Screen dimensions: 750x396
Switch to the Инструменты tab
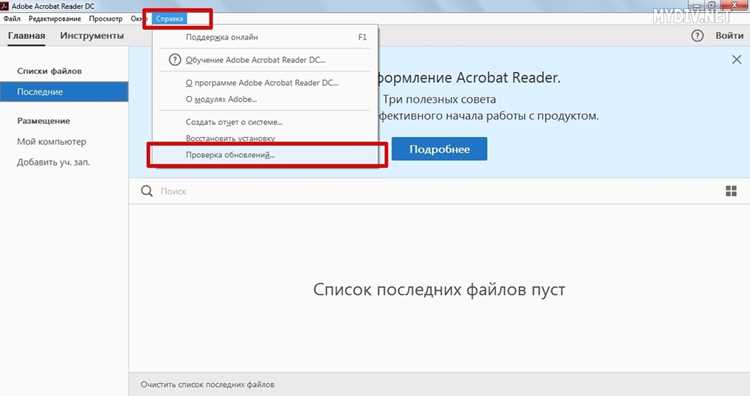(92, 36)
